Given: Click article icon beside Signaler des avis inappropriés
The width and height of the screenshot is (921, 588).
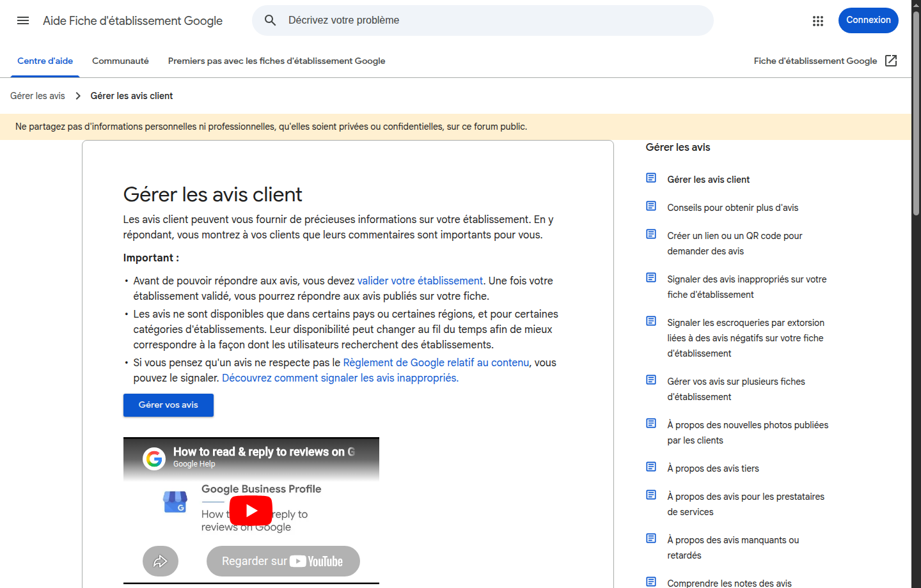Looking at the screenshot, I should [651, 277].
